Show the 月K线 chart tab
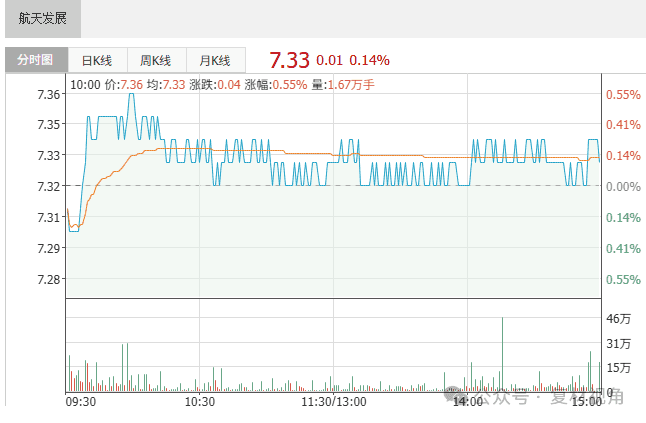The width and height of the screenshot is (646, 423). [214, 60]
